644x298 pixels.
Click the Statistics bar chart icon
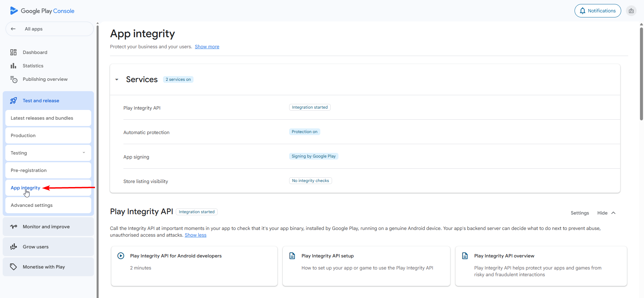click(13, 66)
